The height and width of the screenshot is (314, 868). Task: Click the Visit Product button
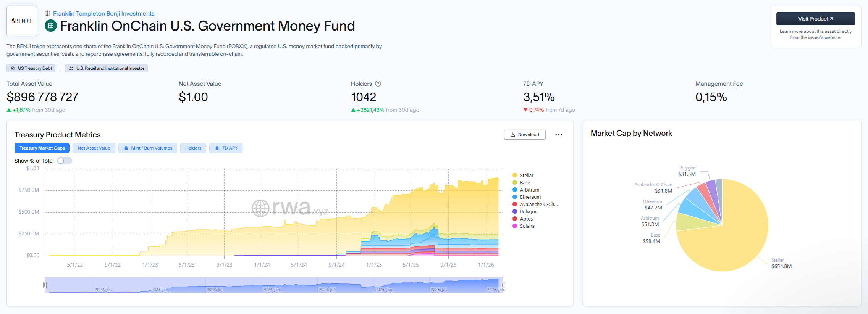point(815,19)
